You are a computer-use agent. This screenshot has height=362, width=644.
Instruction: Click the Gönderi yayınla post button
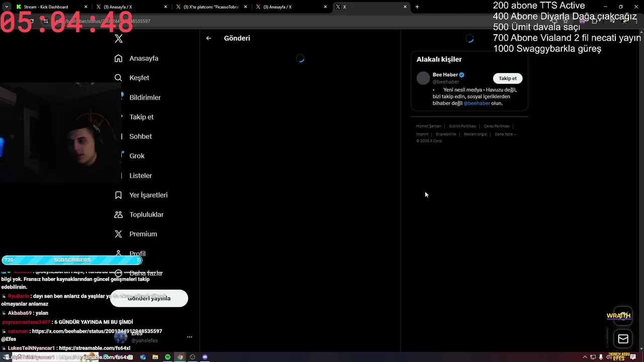(149, 298)
